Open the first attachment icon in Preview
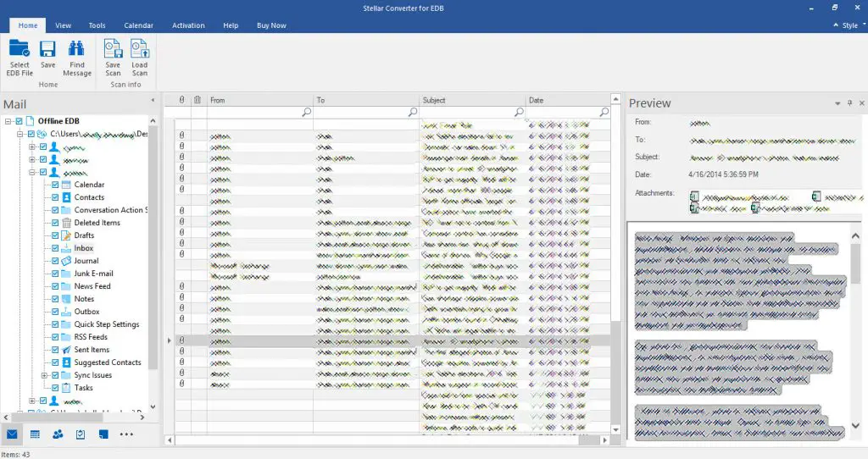868x459 pixels. (x=694, y=196)
